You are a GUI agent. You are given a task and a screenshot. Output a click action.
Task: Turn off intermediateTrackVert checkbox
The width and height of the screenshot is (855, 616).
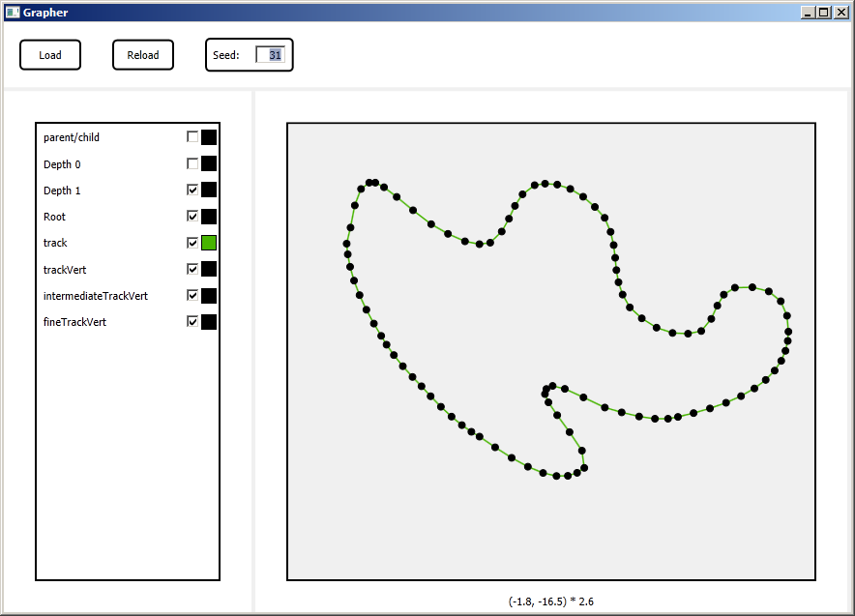[x=192, y=296]
